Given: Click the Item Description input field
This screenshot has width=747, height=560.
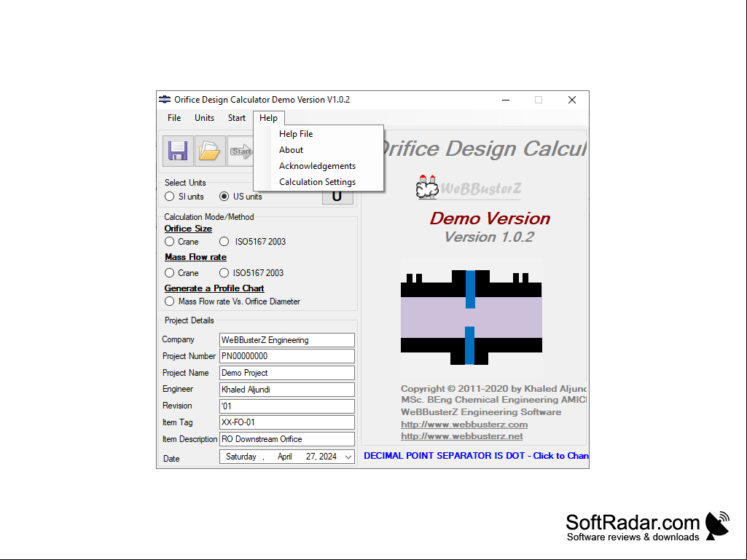Looking at the screenshot, I should 287,439.
